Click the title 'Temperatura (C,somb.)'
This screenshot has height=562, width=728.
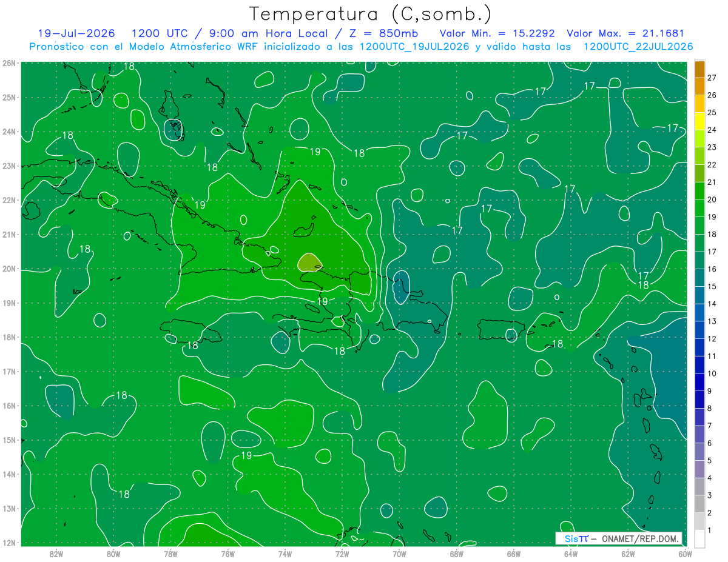coord(371,14)
